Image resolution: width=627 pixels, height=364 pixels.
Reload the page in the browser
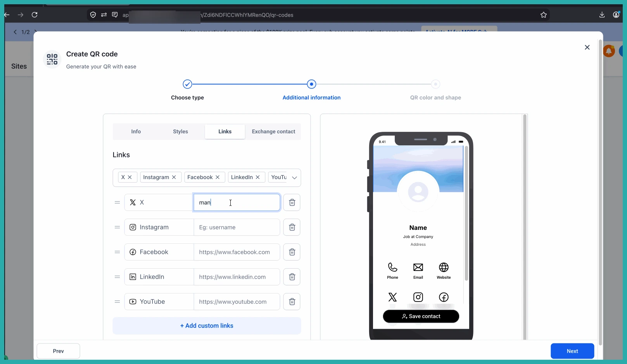(35, 15)
